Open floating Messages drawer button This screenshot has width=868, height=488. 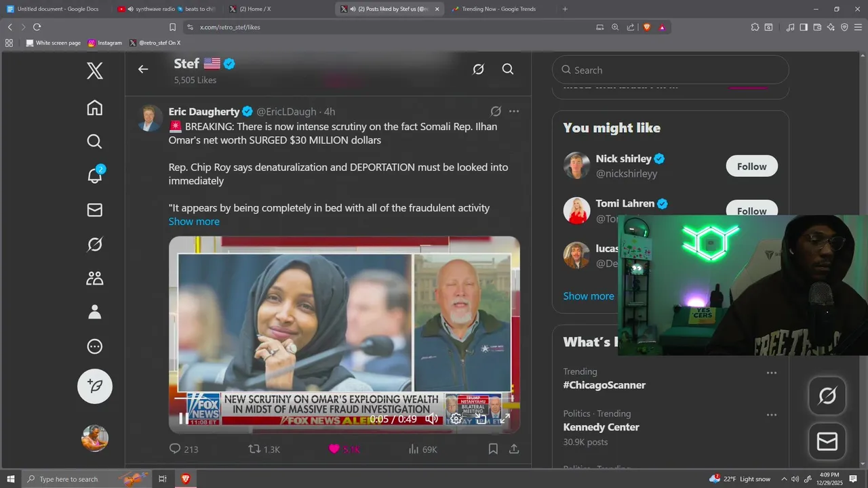[x=827, y=442]
